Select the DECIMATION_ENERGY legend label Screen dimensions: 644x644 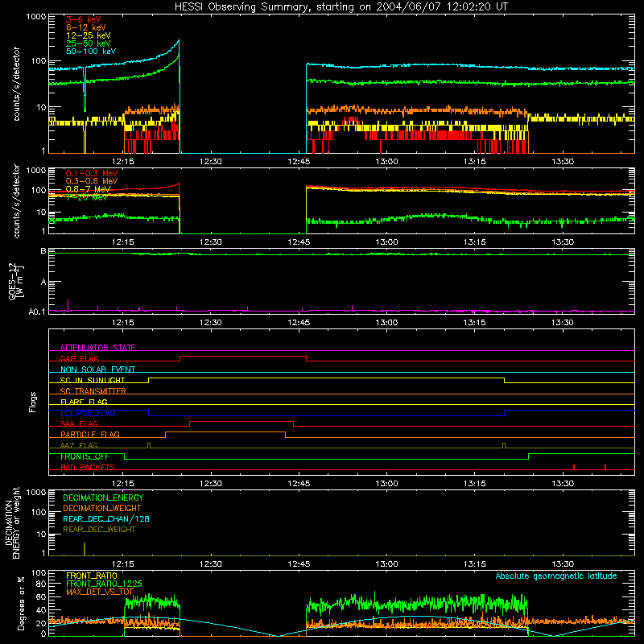click(103, 497)
